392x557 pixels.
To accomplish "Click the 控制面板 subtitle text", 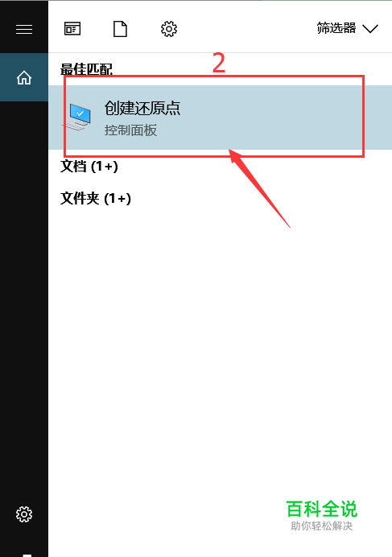I will (130, 130).
